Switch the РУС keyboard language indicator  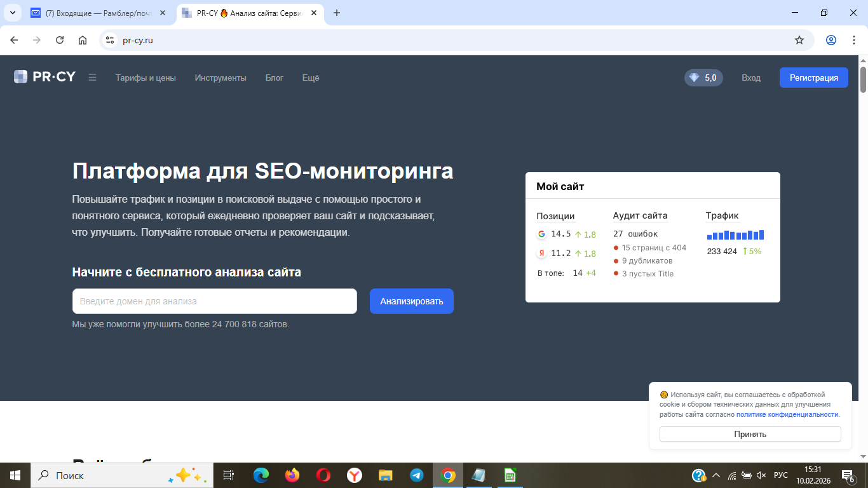[781, 475]
